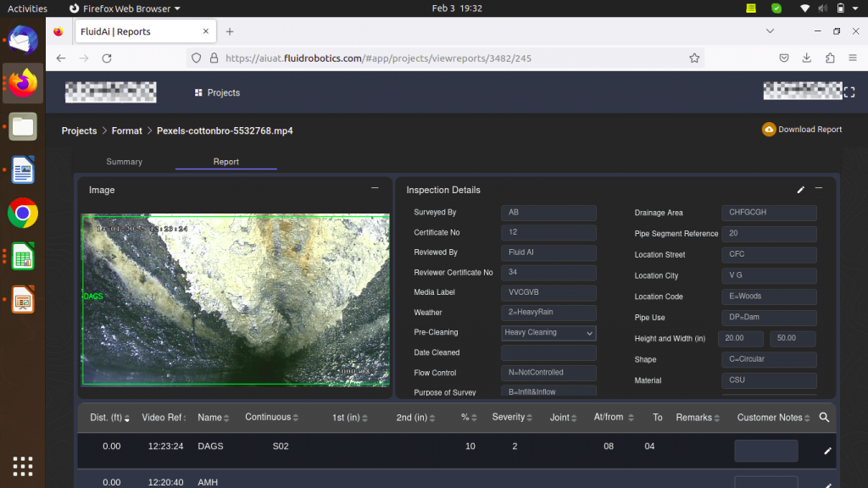This screenshot has width=868, height=488.
Task: Open Firefox downloads panel icon
Action: point(806,58)
